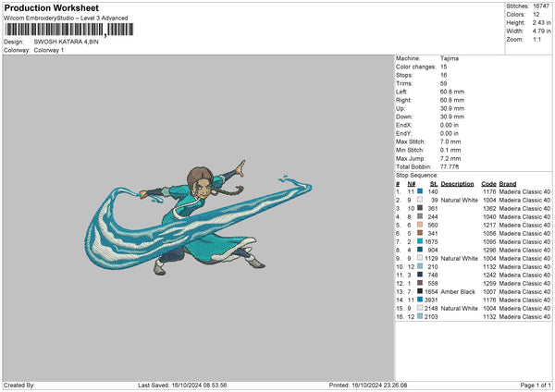This screenshot has width=555, height=392.
Task: Click the 'Brand' column header
Action: point(508,184)
